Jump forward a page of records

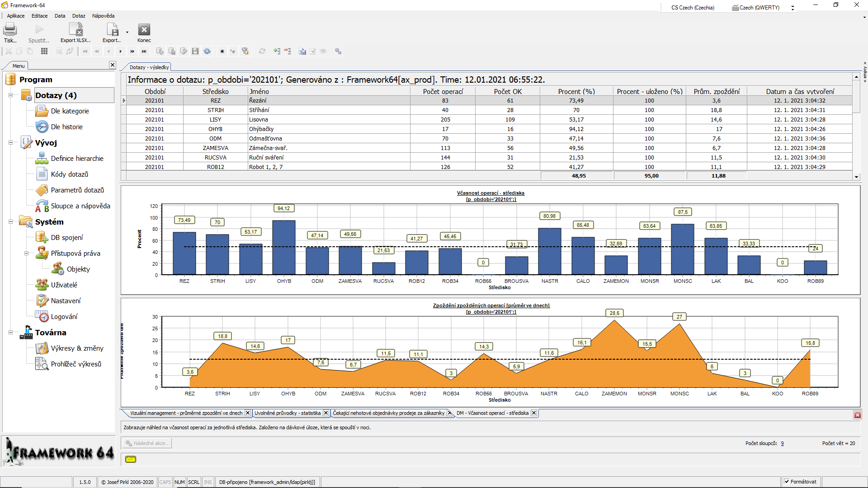pyautogui.click(x=132, y=52)
